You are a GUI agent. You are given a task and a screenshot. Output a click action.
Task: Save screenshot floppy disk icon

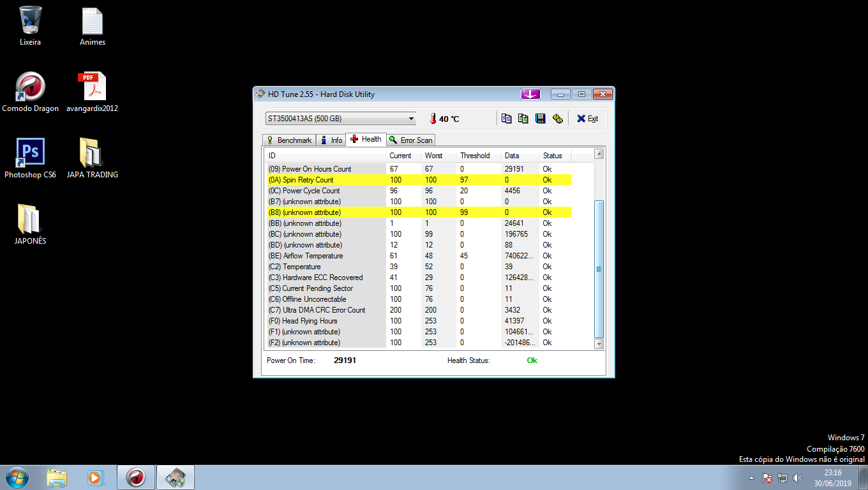[541, 119]
